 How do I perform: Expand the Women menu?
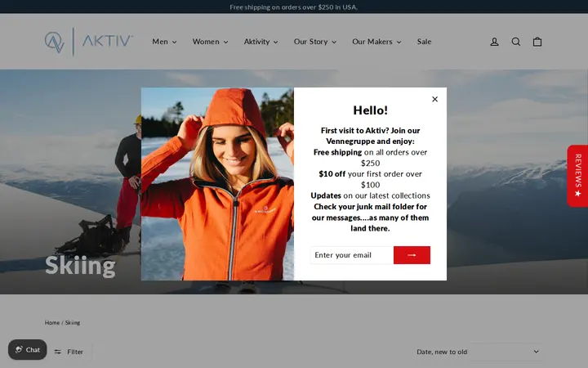tap(210, 42)
